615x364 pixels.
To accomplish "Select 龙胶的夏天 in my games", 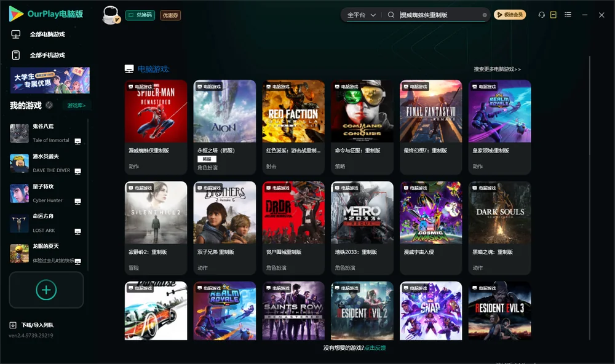I will coord(46,253).
